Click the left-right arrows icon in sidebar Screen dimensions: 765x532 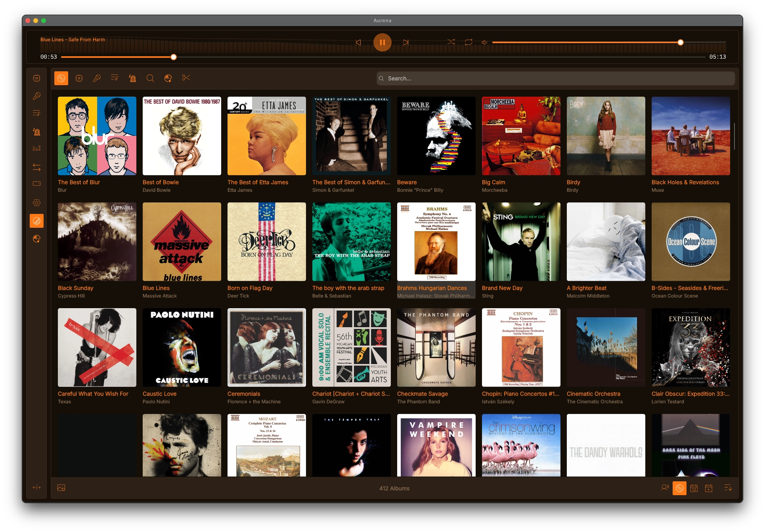click(x=36, y=167)
